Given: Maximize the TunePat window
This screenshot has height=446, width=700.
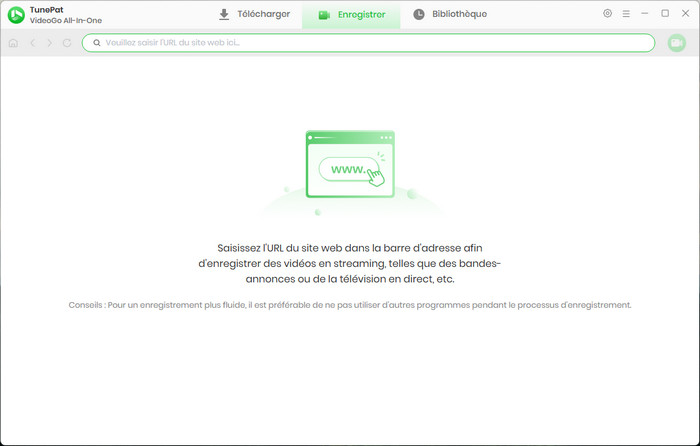Looking at the screenshot, I should [665, 13].
